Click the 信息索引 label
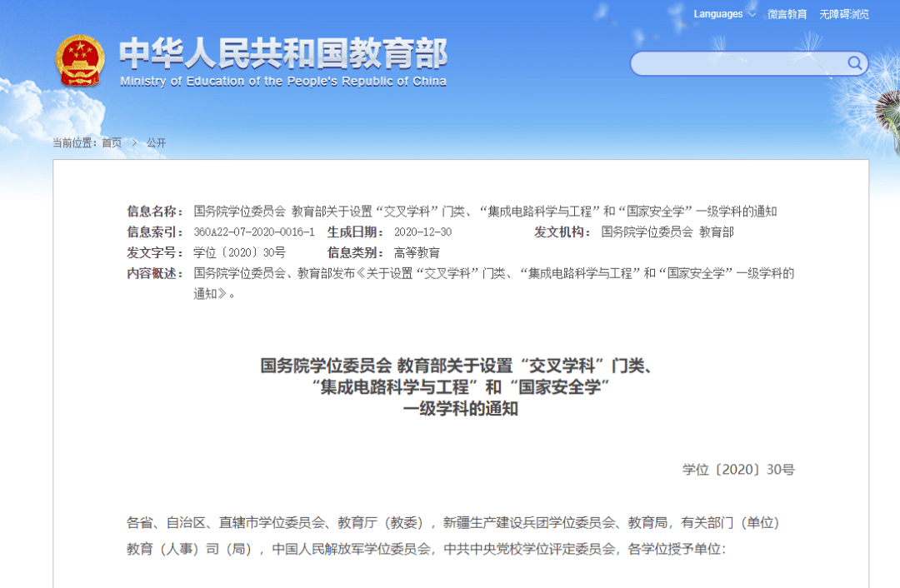Screen dimensions: 900x588 154,232
